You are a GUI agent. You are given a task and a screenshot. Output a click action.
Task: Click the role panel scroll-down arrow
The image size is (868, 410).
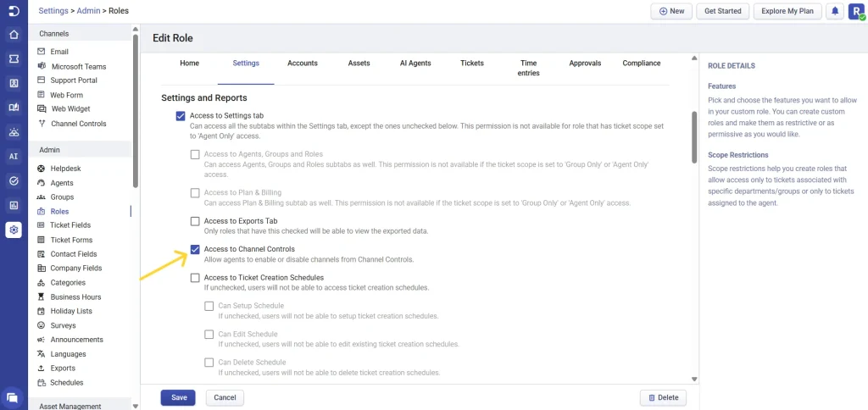[694, 379]
